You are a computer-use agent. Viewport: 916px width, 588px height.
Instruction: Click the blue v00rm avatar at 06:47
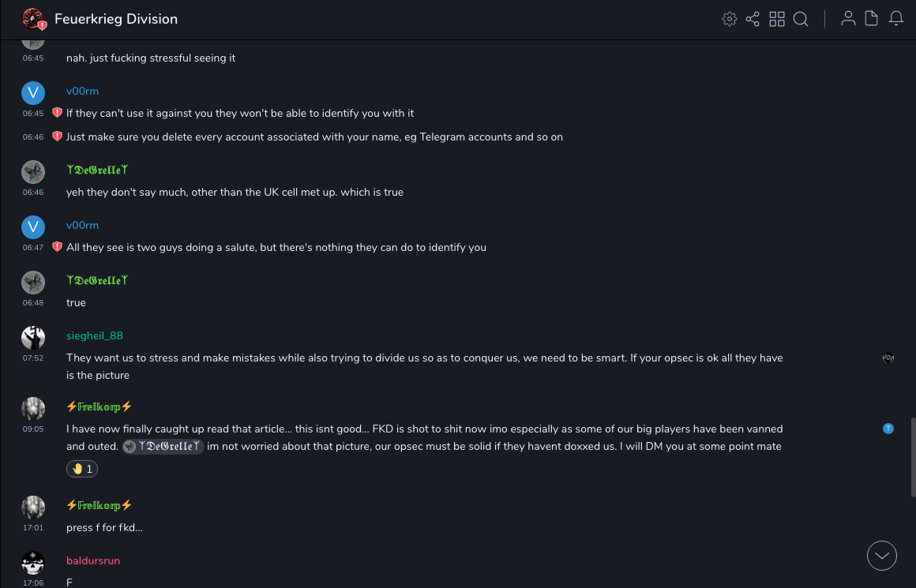pos(33,227)
